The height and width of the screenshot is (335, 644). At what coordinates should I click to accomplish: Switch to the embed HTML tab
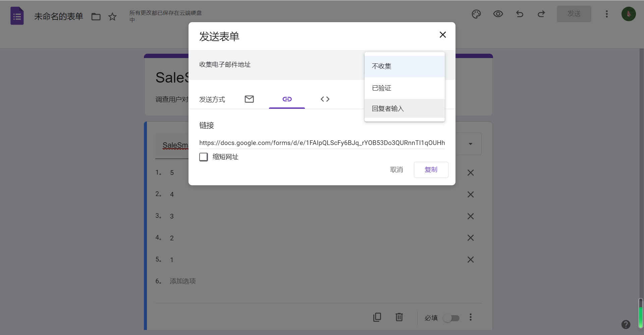(x=325, y=99)
